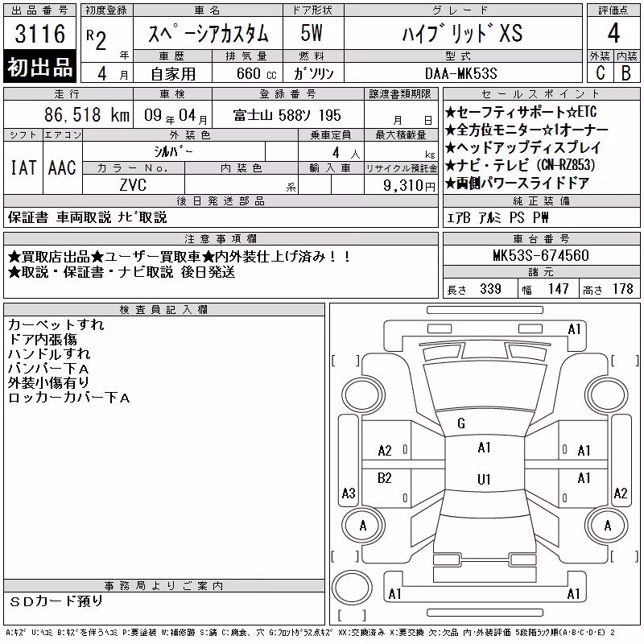Click the exterior grade C cell
The width and height of the screenshot is (644, 644).
(x=601, y=72)
